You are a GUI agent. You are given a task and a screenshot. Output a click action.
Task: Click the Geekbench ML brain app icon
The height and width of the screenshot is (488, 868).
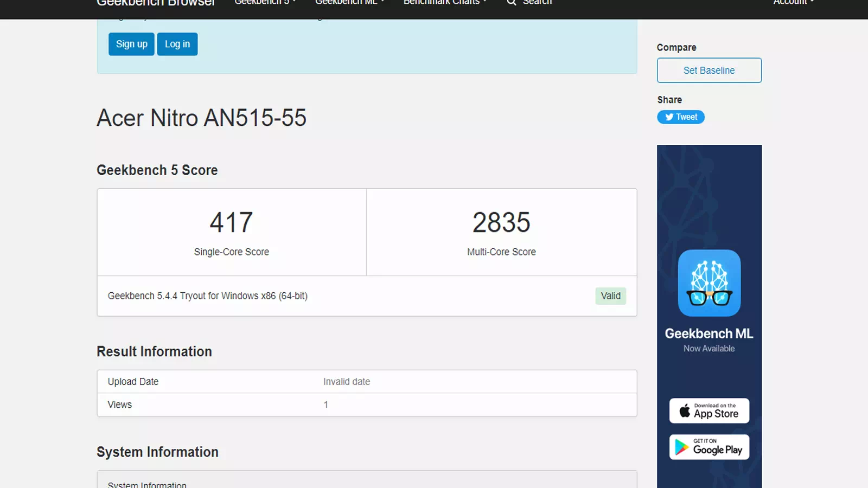[x=709, y=284]
